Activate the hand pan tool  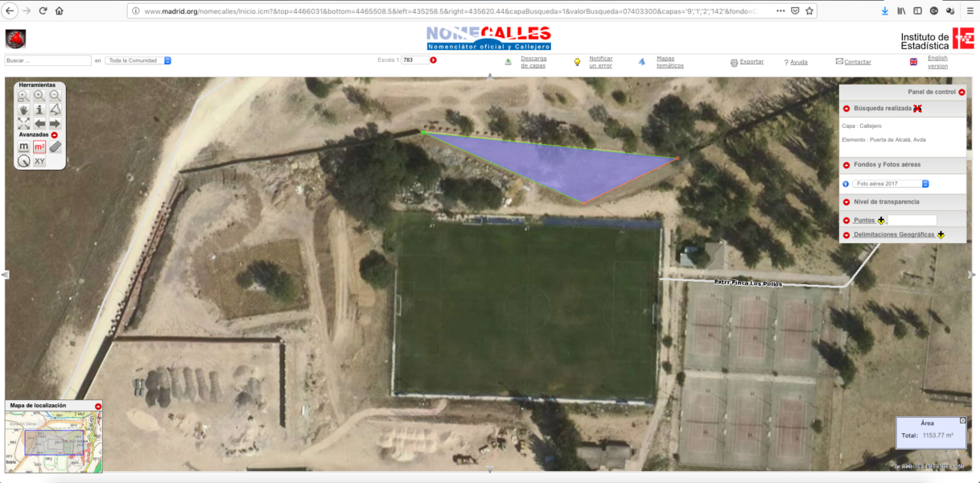point(23,109)
